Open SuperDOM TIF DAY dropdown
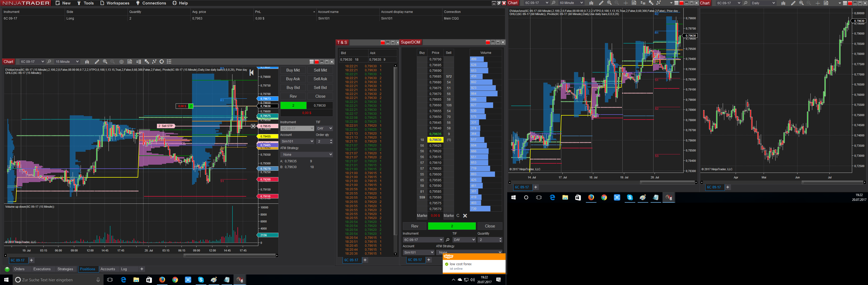868x285 pixels. pyautogui.click(x=464, y=240)
